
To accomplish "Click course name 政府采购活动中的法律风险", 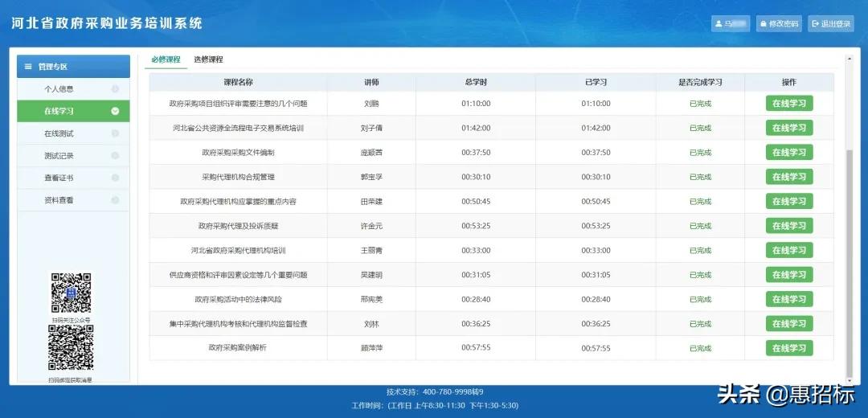I will pos(238,299).
